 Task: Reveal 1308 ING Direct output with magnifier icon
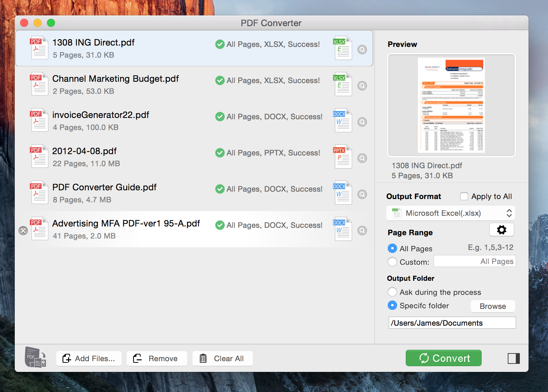pos(362,50)
